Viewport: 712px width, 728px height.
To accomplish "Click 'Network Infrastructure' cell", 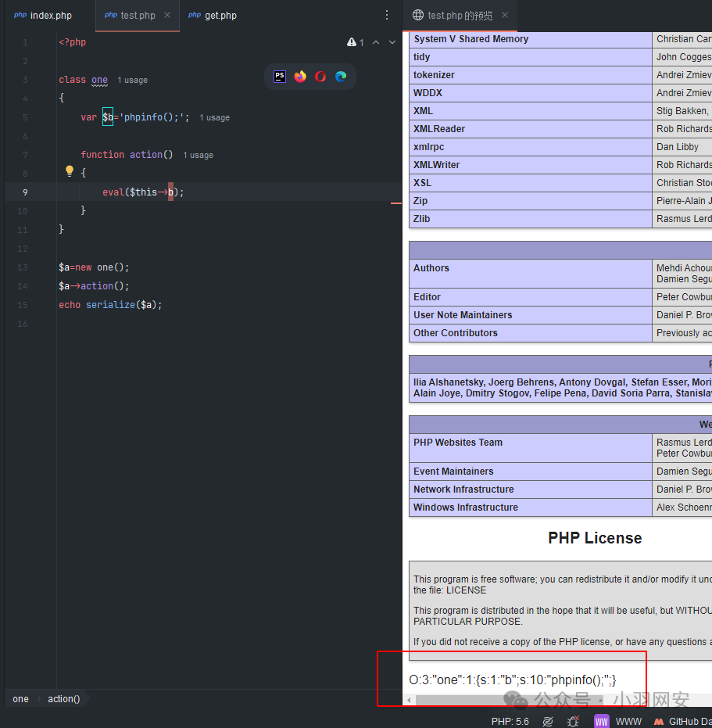I will click(x=531, y=490).
